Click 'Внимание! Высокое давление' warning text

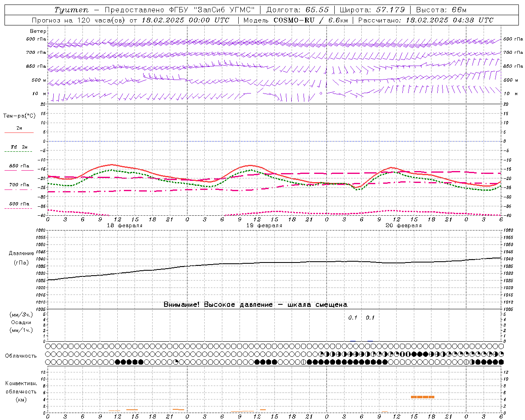pyautogui.click(x=218, y=304)
